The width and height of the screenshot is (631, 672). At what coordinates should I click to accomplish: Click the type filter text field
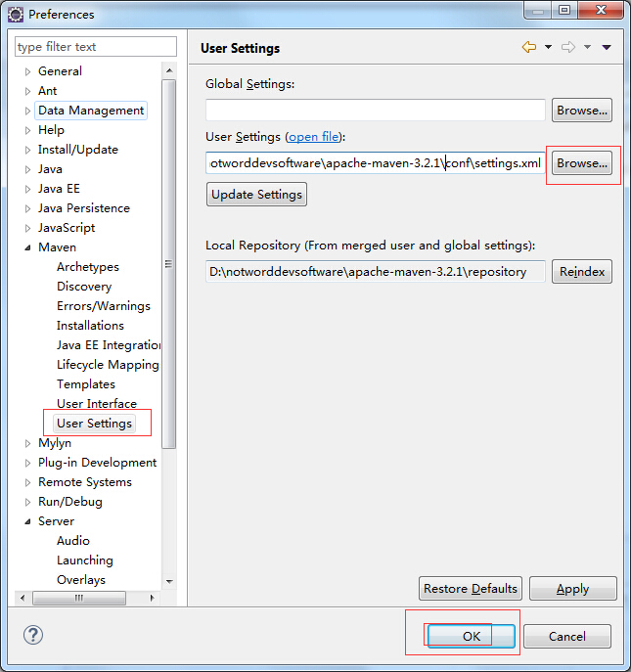96,46
